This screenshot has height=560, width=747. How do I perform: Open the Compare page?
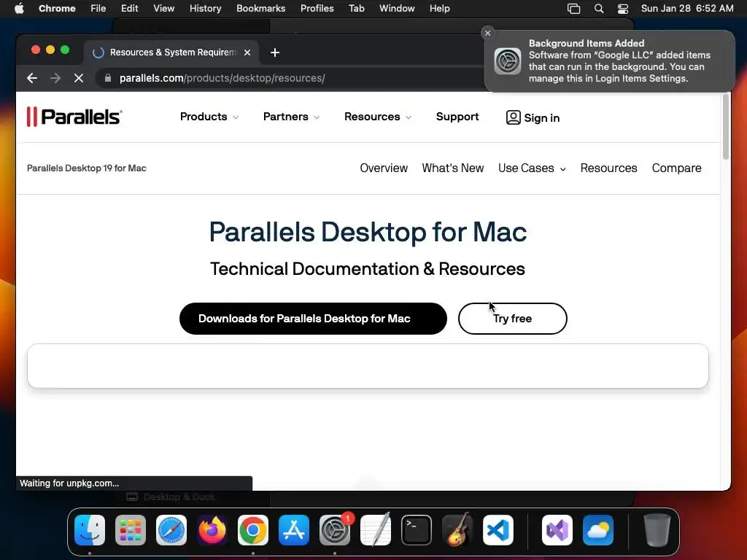(x=676, y=168)
